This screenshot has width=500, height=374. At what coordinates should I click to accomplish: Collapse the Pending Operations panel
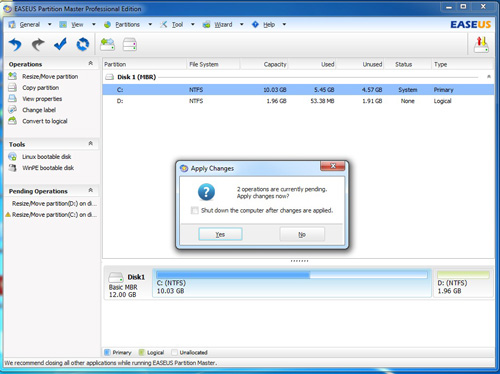tap(90, 190)
